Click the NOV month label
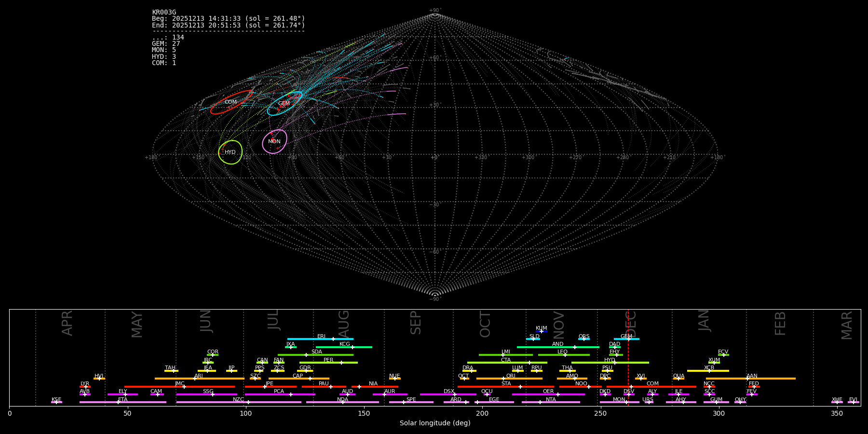The height and width of the screenshot is (434, 868). (x=559, y=325)
